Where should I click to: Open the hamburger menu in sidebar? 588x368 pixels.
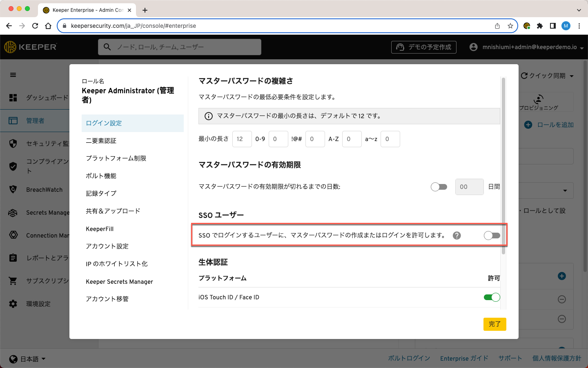(13, 75)
